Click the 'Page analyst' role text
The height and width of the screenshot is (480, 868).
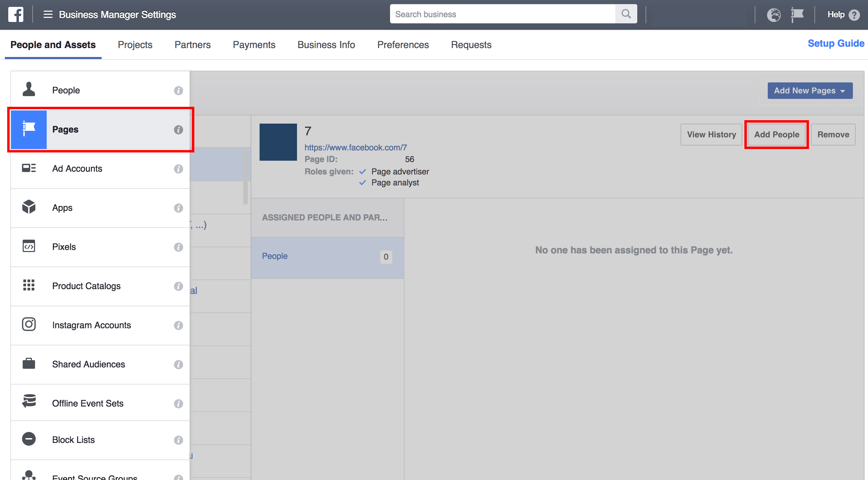click(395, 183)
